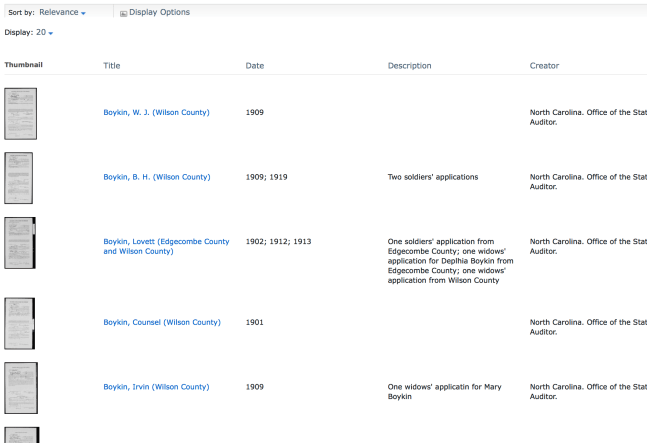
Task: Open Boykin, B. H. (Wilson County) record
Action: pyautogui.click(x=156, y=177)
